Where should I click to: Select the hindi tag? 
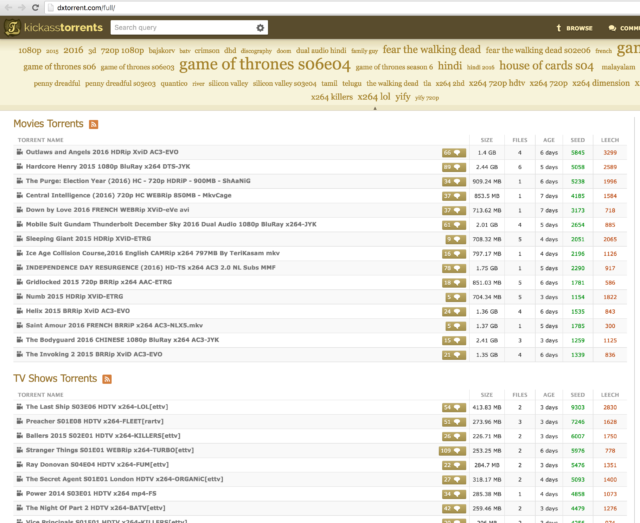(x=450, y=66)
